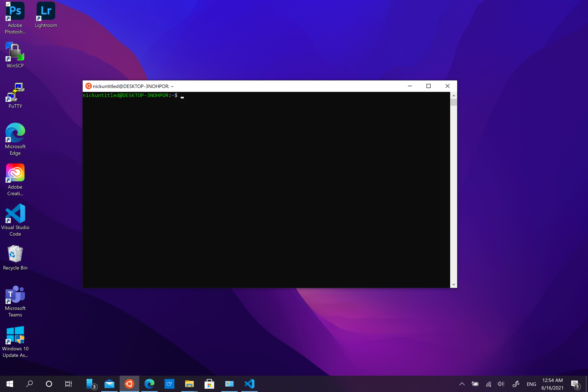Image resolution: width=588 pixels, height=392 pixels.
Task: Open Task View on the taskbar
Action: pos(69,384)
